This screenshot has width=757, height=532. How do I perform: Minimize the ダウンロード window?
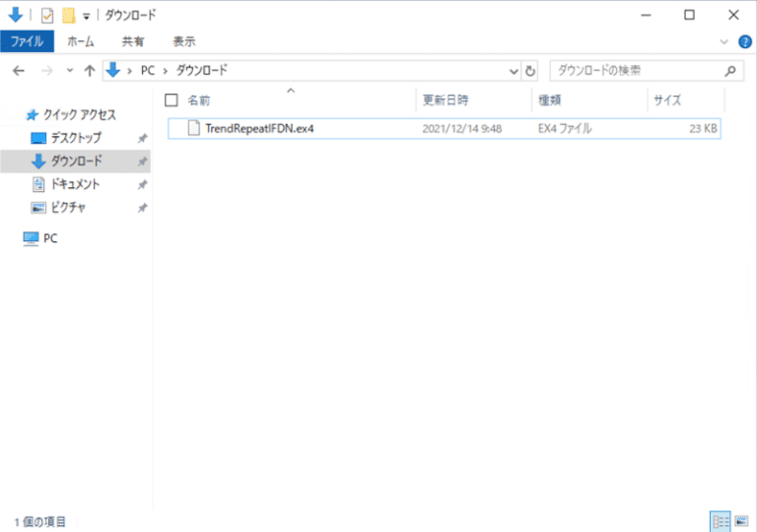(x=646, y=16)
